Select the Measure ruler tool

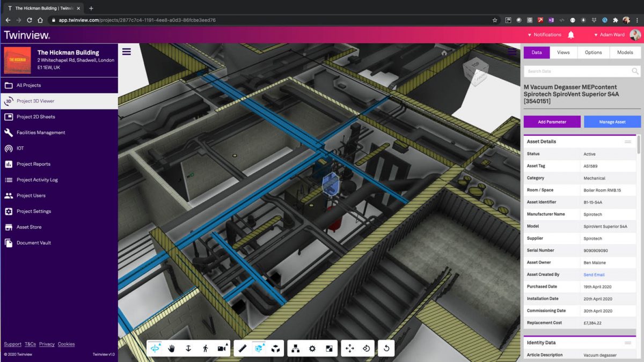[x=242, y=349]
